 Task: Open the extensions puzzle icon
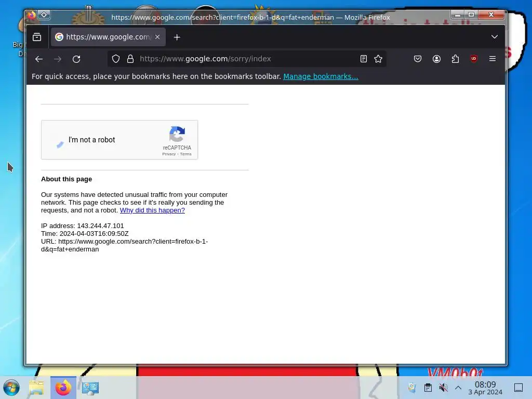coord(455,59)
